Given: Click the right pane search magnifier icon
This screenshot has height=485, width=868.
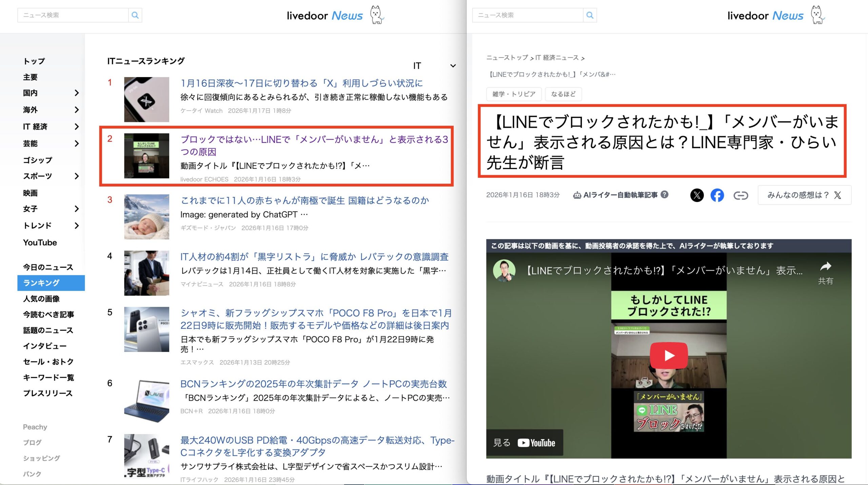Looking at the screenshot, I should click(x=590, y=15).
